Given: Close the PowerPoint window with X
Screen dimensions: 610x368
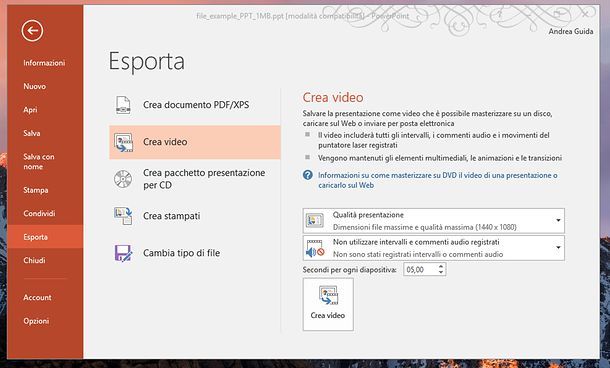Looking at the screenshot, I should (585, 14).
